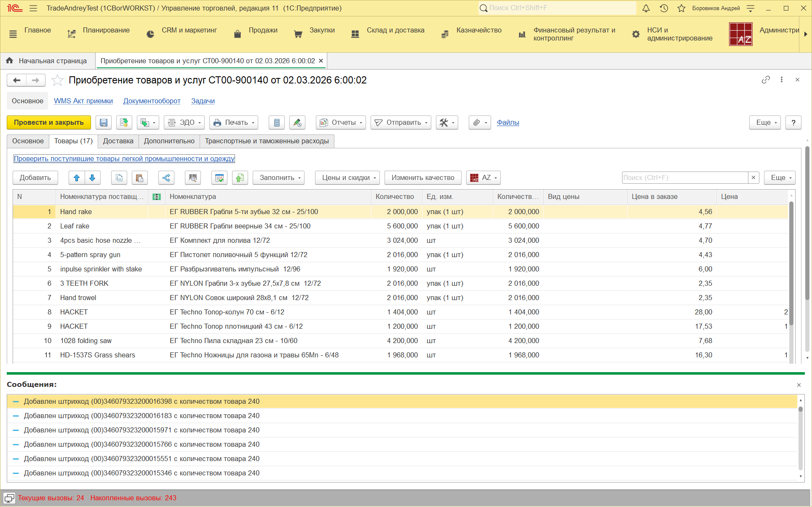Switch to the Доставка tab
This screenshot has height=507, width=812.
pos(118,141)
